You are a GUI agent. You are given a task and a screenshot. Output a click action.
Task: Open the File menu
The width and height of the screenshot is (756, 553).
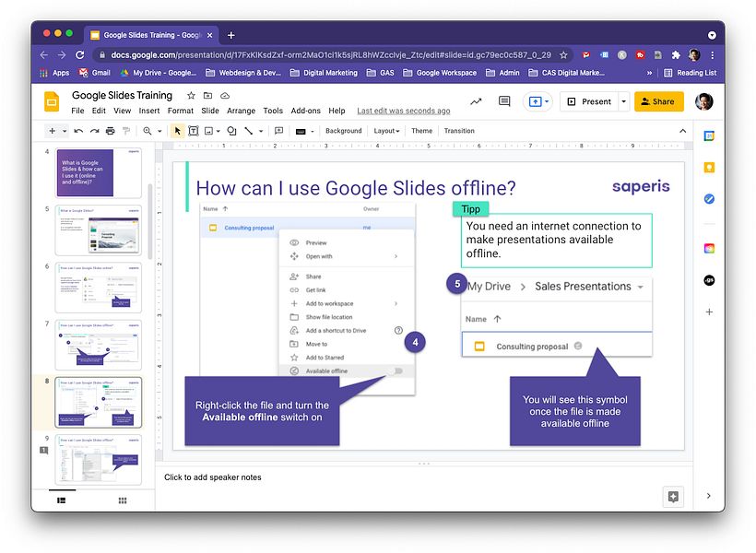(x=77, y=111)
